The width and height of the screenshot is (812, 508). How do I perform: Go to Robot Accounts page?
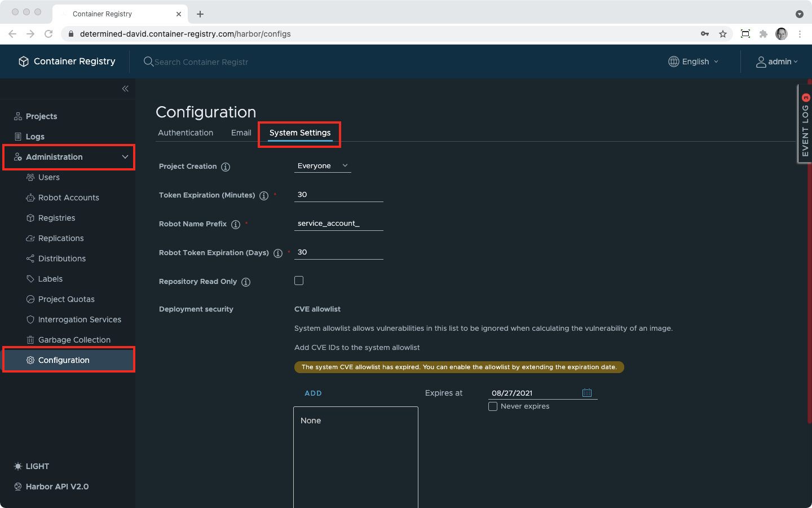(x=69, y=198)
